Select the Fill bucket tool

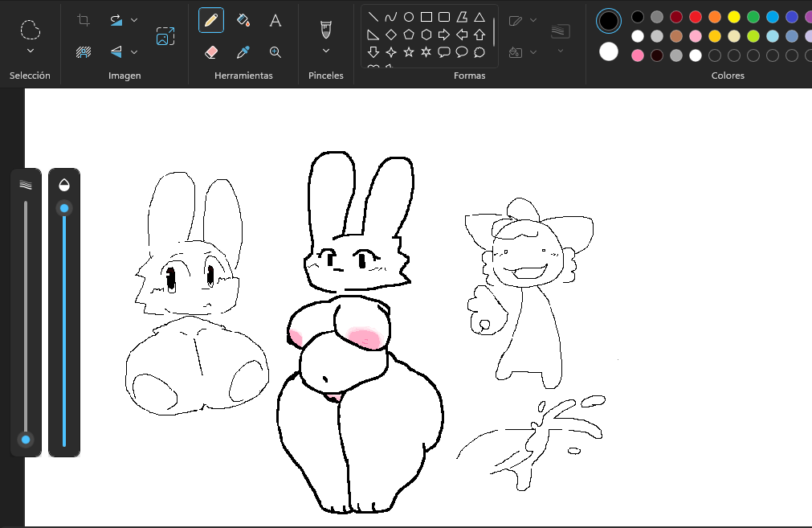click(x=243, y=20)
